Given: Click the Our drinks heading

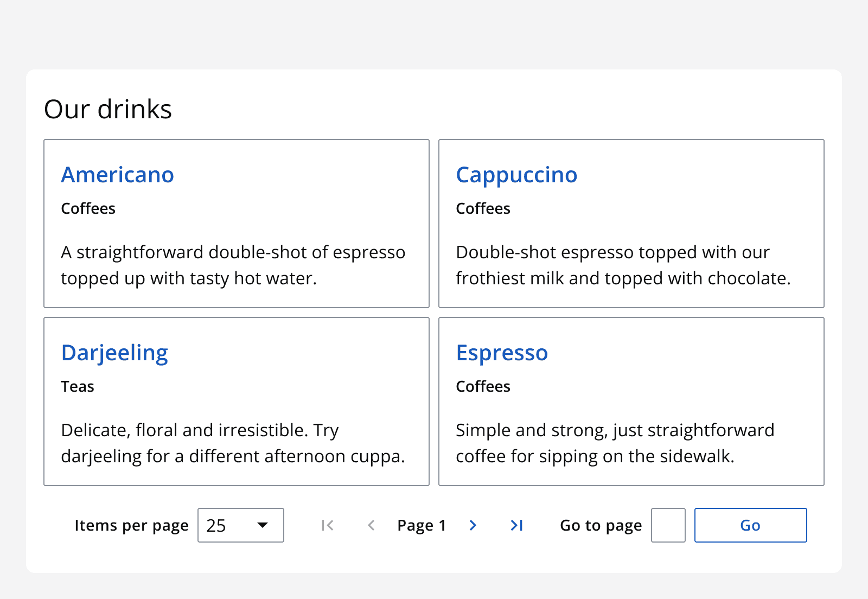Looking at the screenshot, I should [x=108, y=109].
